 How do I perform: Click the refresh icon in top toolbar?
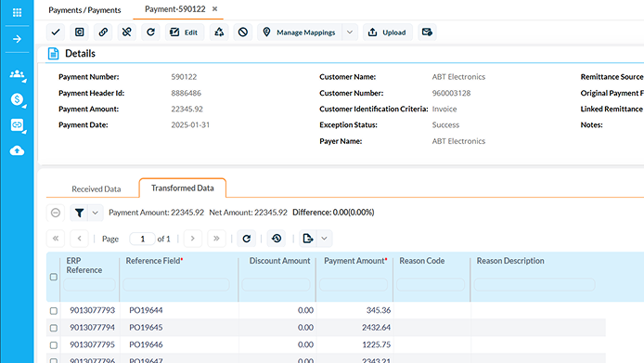click(x=150, y=32)
